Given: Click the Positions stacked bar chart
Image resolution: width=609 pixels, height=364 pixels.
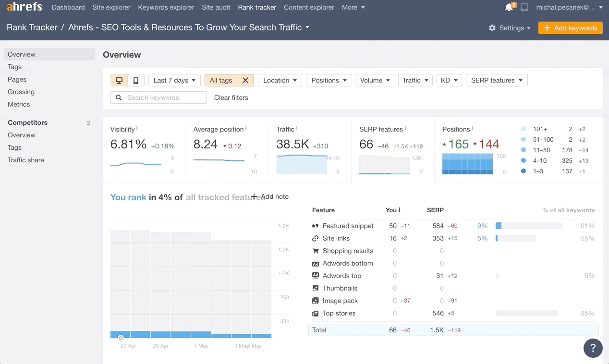Looking at the screenshot, I should 467,164.
